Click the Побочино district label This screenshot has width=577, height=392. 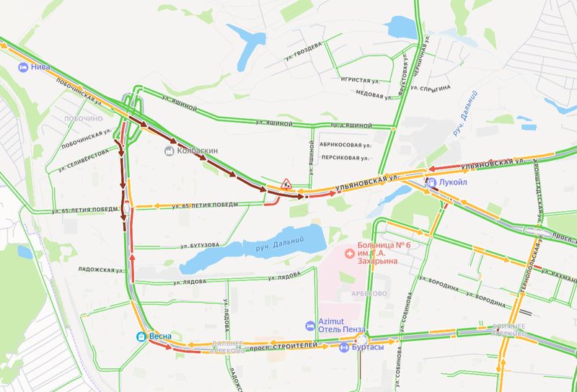tap(83, 119)
